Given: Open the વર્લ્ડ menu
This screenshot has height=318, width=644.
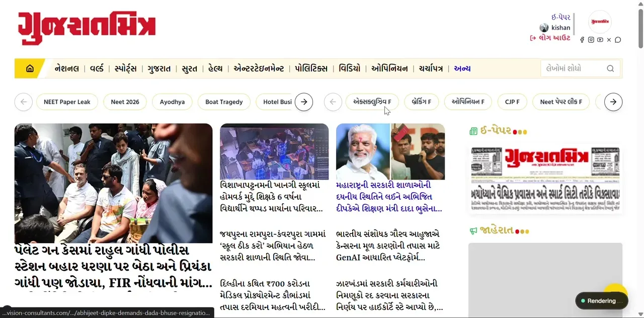Looking at the screenshot, I should click(x=97, y=68).
